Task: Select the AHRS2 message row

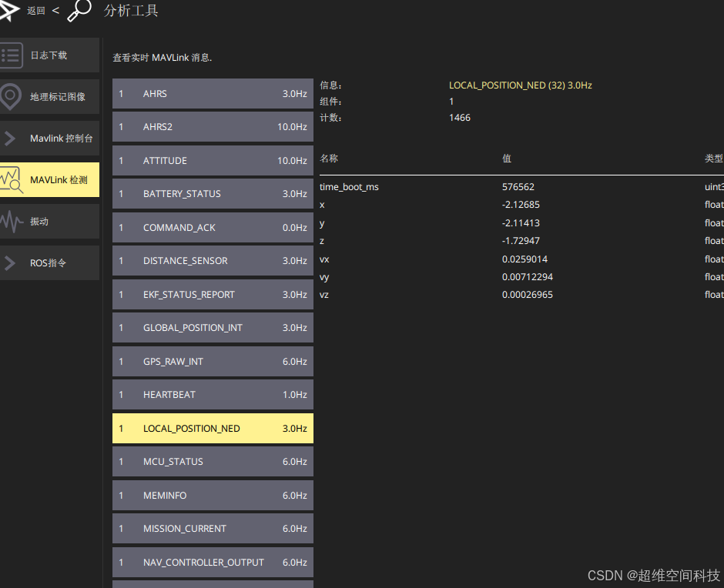Action: coord(213,127)
